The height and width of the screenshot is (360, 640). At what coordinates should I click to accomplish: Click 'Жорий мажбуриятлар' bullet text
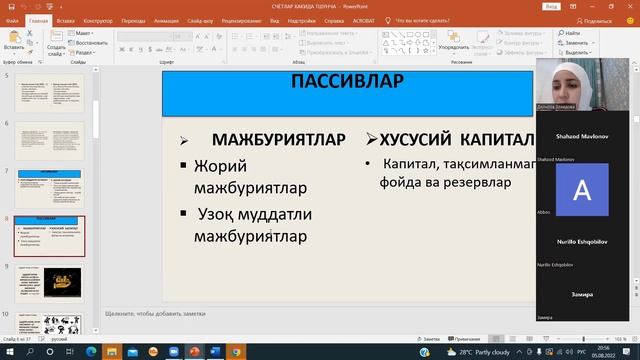[250, 177]
